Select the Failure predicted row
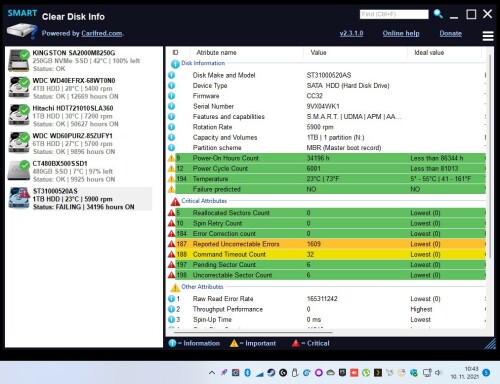This screenshot has width=500, height=384. (327, 189)
